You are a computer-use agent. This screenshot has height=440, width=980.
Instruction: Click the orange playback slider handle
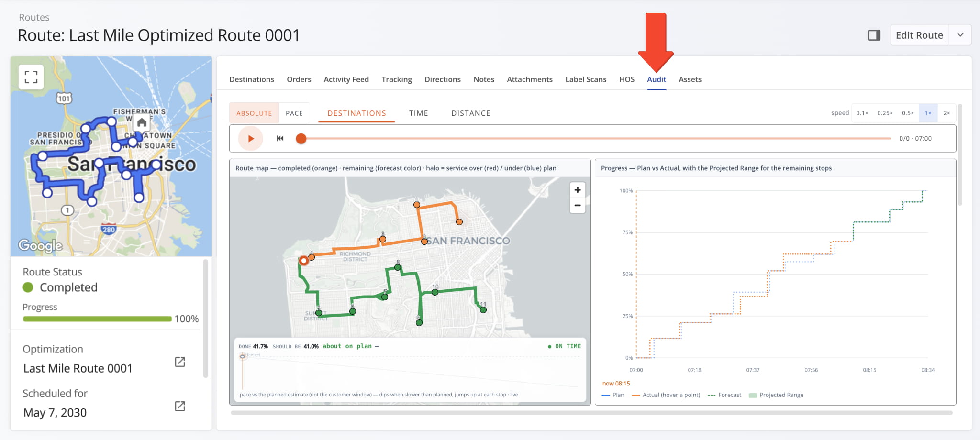(x=301, y=139)
